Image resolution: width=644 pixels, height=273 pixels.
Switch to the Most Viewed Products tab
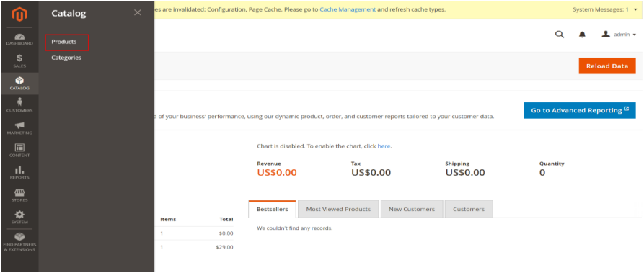[338, 209]
